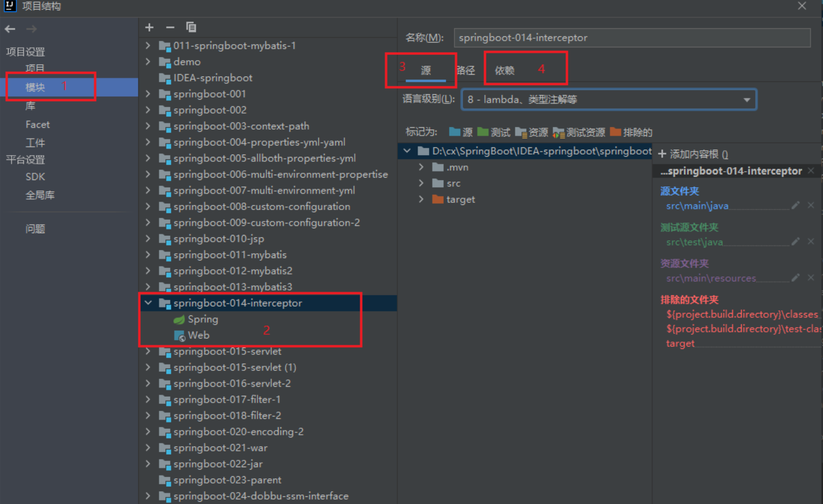Expand the src folder node
This screenshot has width=823, height=504.
[x=421, y=183]
